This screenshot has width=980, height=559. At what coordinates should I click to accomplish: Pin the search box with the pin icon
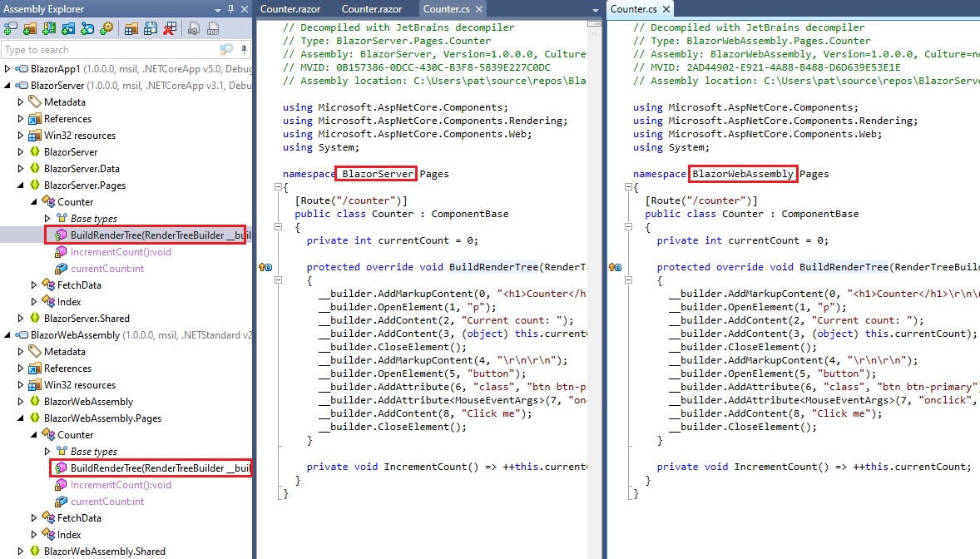click(x=244, y=49)
